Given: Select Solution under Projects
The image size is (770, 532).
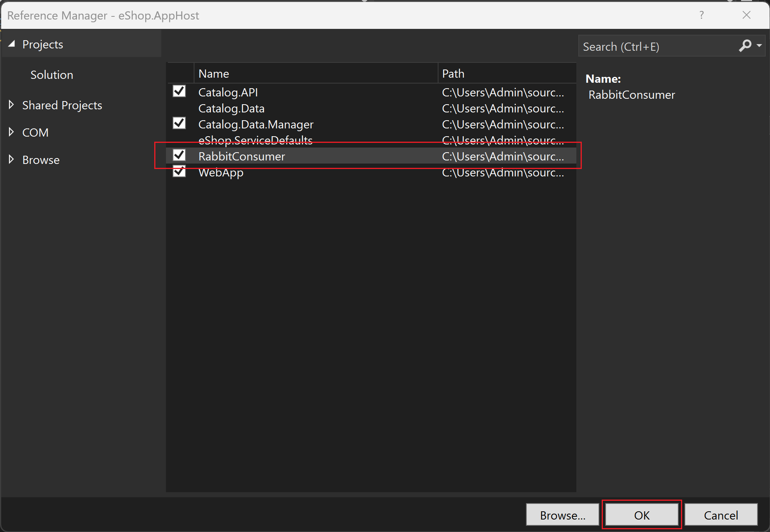Looking at the screenshot, I should [x=52, y=75].
